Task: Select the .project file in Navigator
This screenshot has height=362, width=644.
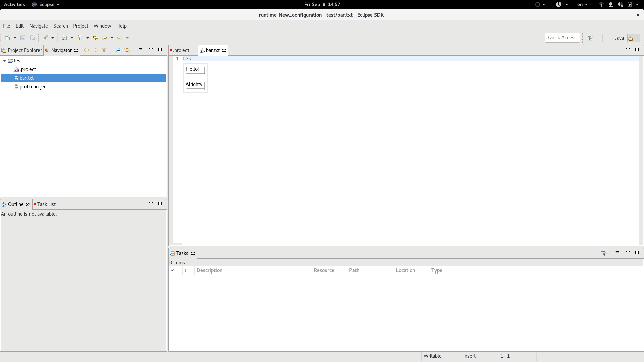Action: coord(25,69)
